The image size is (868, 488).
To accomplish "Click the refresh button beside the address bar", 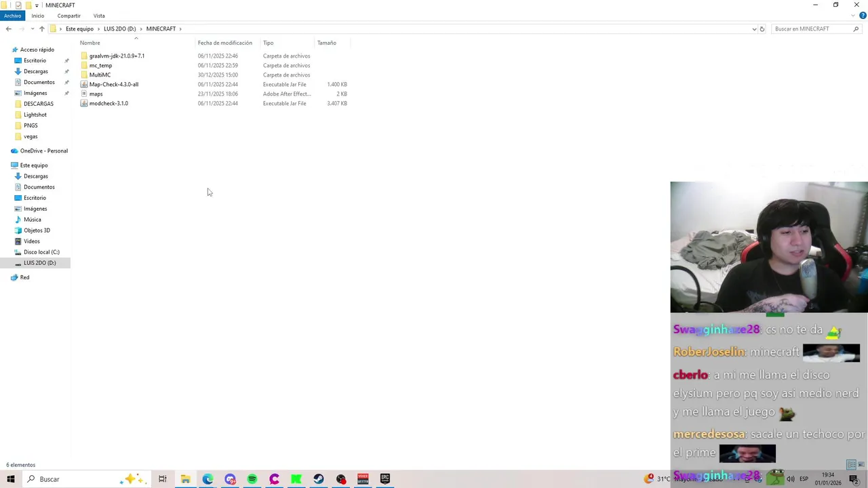I will [762, 28].
